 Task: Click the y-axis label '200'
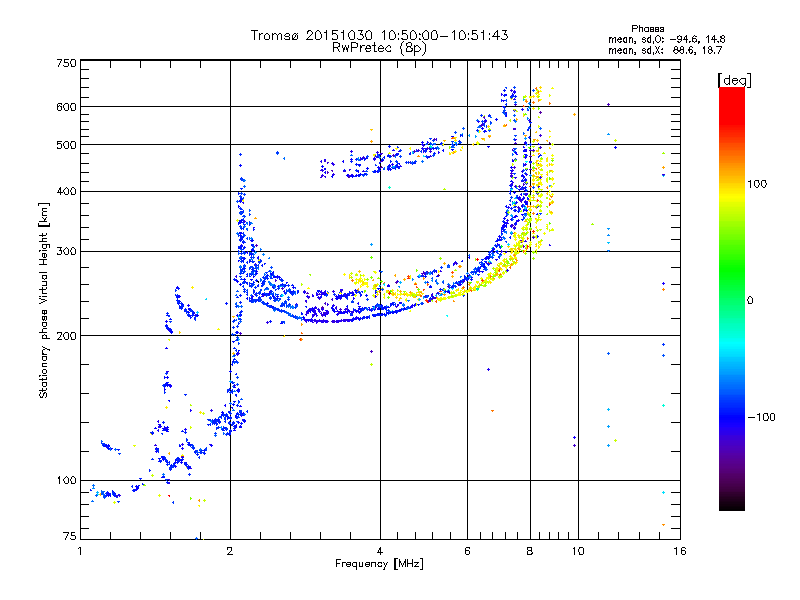point(67,336)
